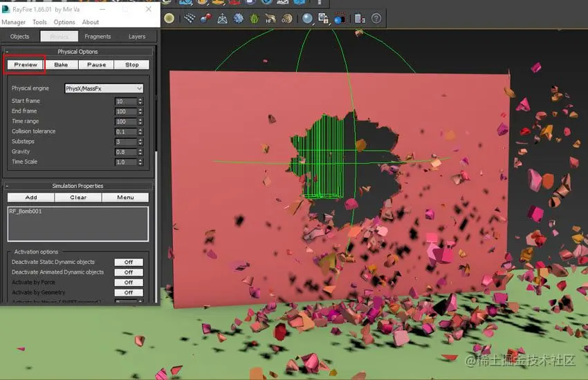Click the Collision tolerance value field

point(126,132)
